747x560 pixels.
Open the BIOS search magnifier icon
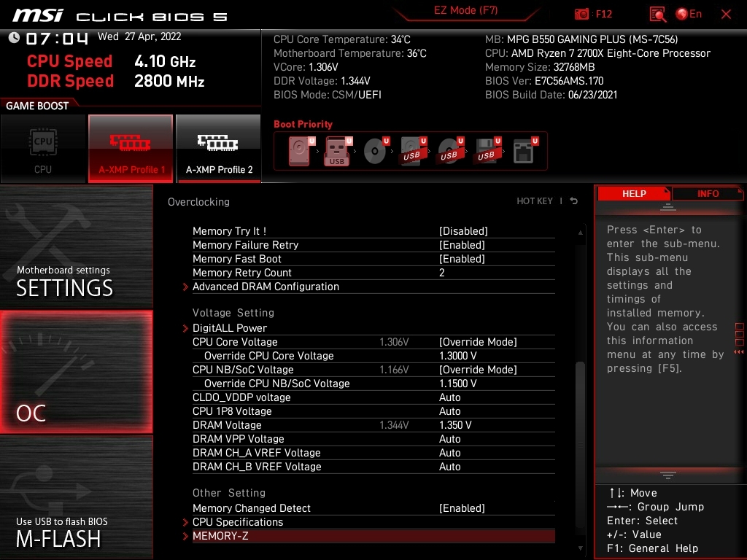(x=657, y=14)
